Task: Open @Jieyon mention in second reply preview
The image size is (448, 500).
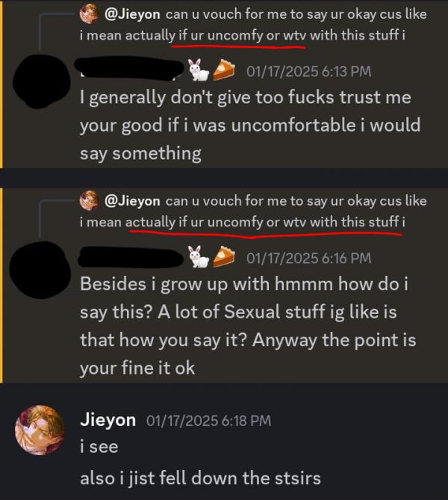Action: pyautogui.click(x=132, y=201)
